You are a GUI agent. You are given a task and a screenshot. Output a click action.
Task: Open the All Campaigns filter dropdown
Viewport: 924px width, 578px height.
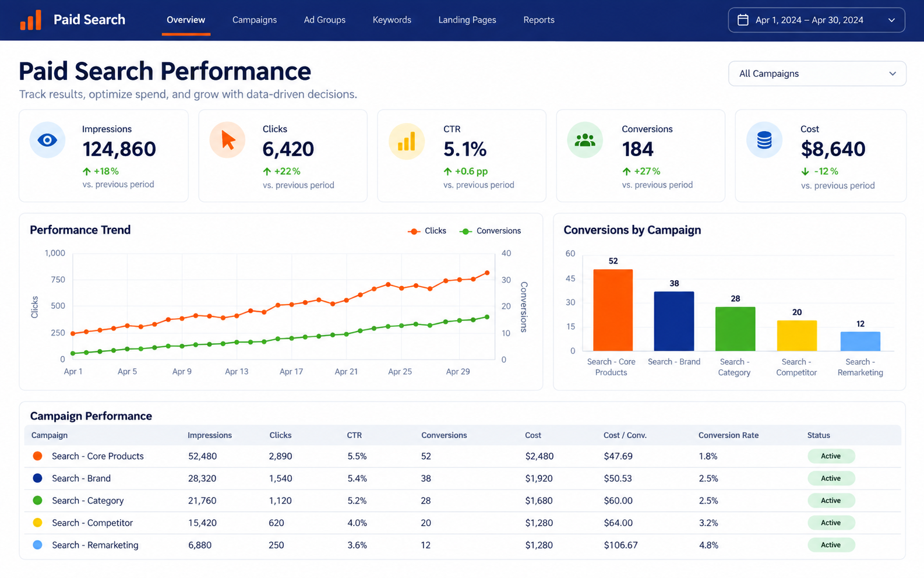[817, 73]
